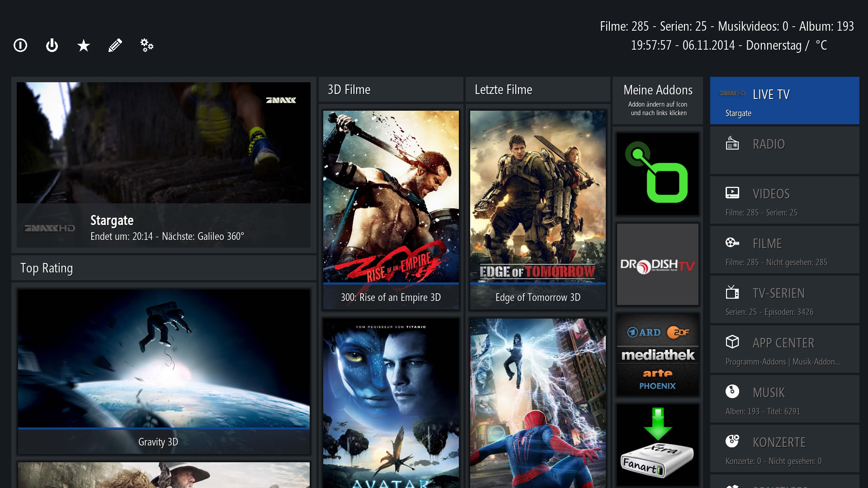Click 'Filme: 285 - Serien: 25' under VIDEOS

tap(761, 212)
